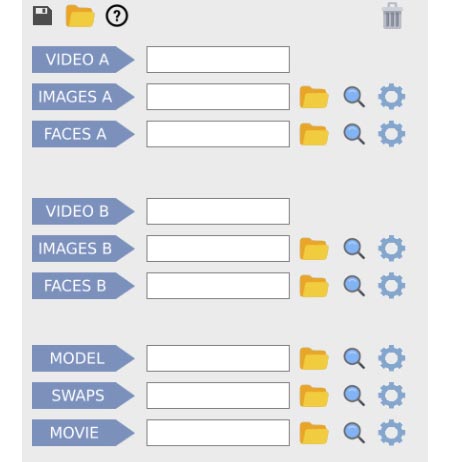Click the VIDEO A input field
The image size is (450, 462).
pyautogui.click(x=218, y=60)
